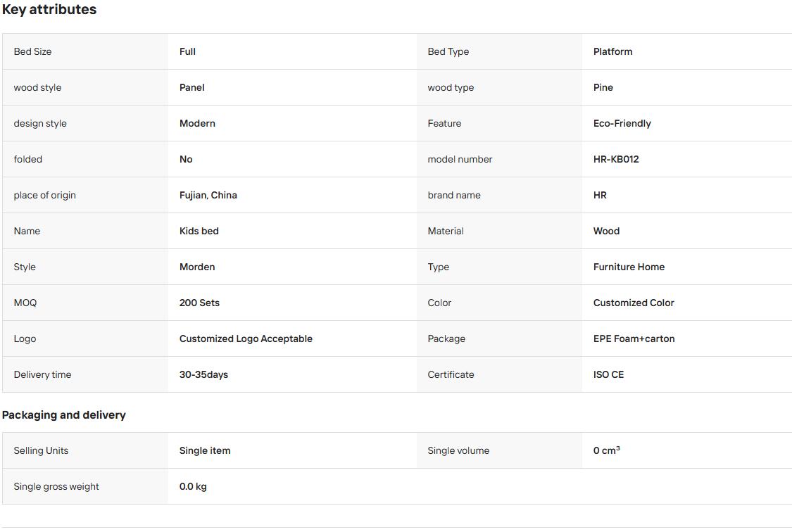Select the 0.0 kg gross weight value
This screenshot has width=792, height=532.
coord(192,486)
